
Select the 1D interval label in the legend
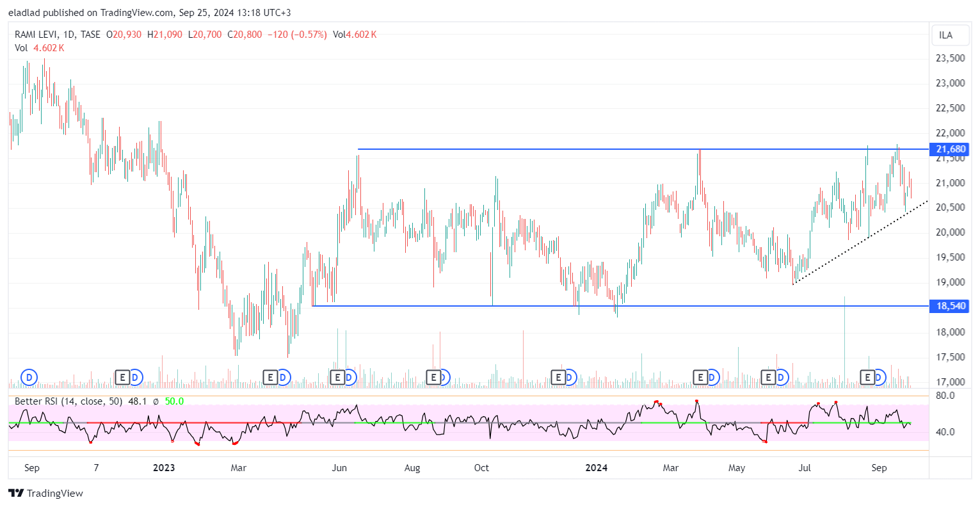tap(69, 35)
